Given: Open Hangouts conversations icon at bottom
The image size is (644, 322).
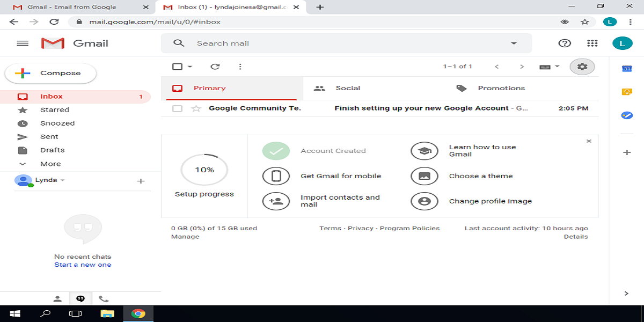Looking at the screenshot, I should pos(80,299).
